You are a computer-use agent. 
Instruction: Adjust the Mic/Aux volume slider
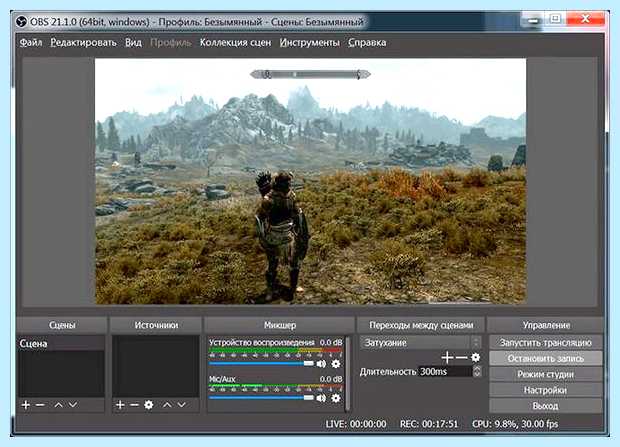261,398
